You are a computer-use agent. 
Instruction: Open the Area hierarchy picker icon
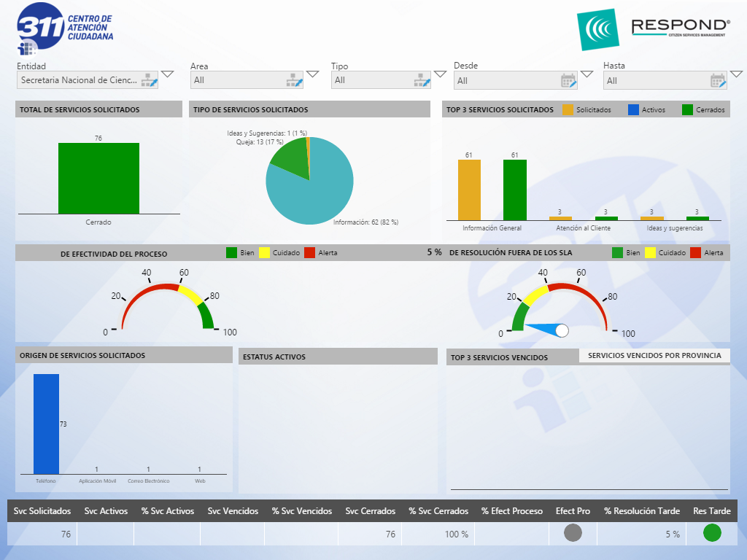(x=295, y=80)
